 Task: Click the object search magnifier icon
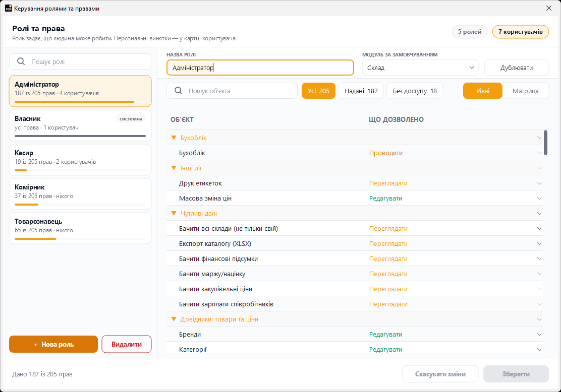coord(179,91)
